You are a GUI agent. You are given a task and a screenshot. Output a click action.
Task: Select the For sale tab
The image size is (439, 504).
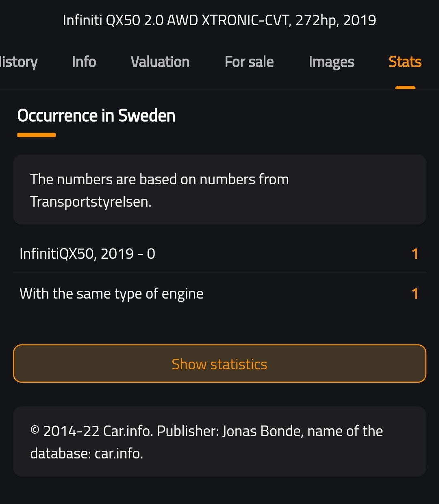(x=249, y=62)
